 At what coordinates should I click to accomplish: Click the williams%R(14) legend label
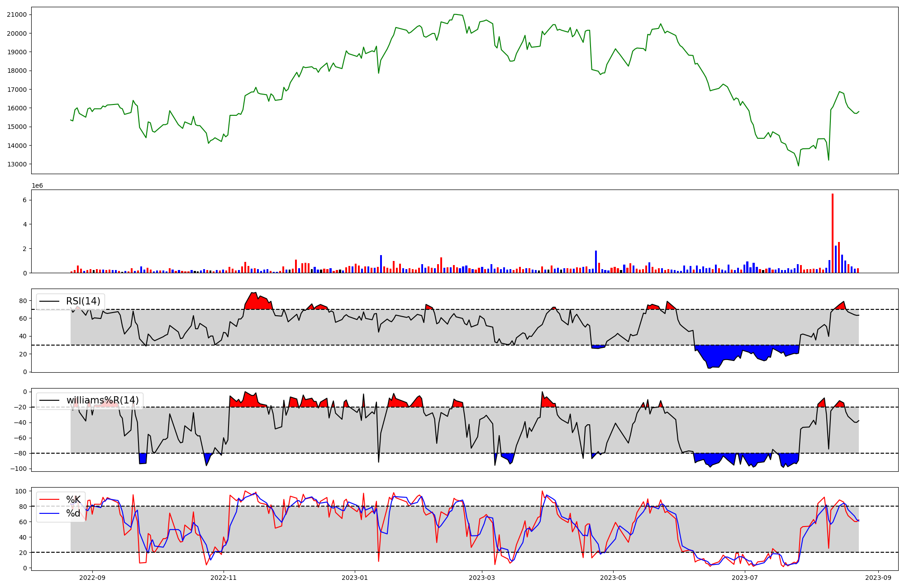point(102,400)
